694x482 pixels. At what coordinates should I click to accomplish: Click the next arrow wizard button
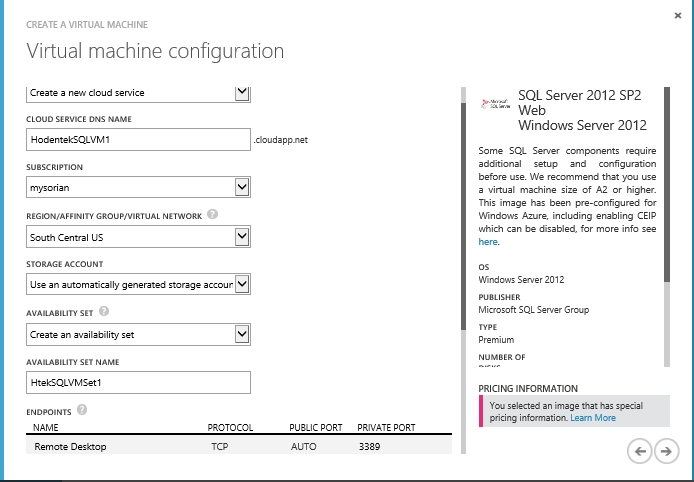[666, 451]
